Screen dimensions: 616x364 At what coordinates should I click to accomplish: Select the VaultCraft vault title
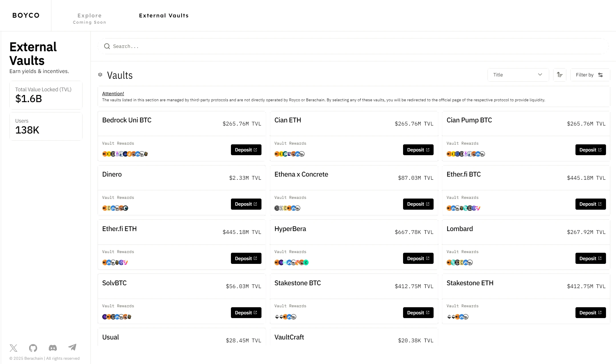pyautogui.click(x=289, y=337)
